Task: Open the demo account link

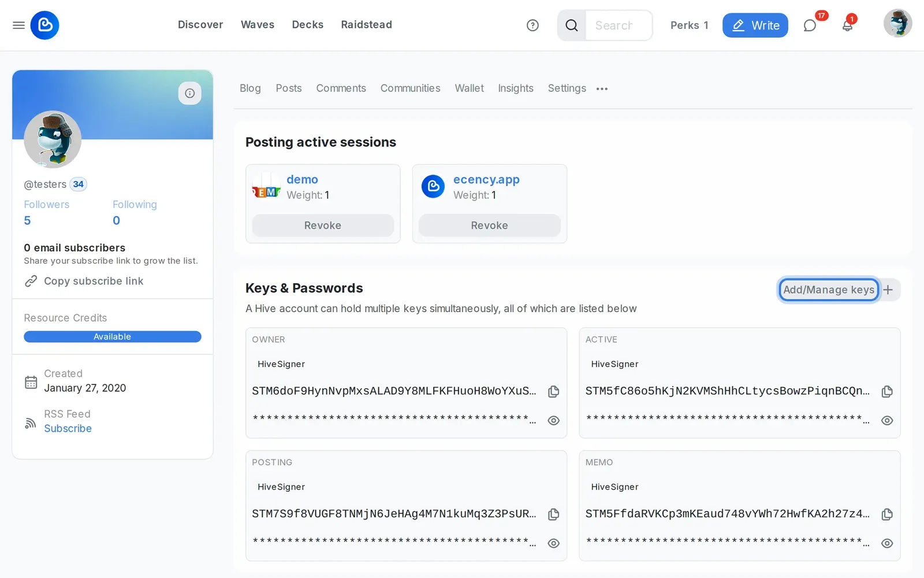Action: click(303, 179)
